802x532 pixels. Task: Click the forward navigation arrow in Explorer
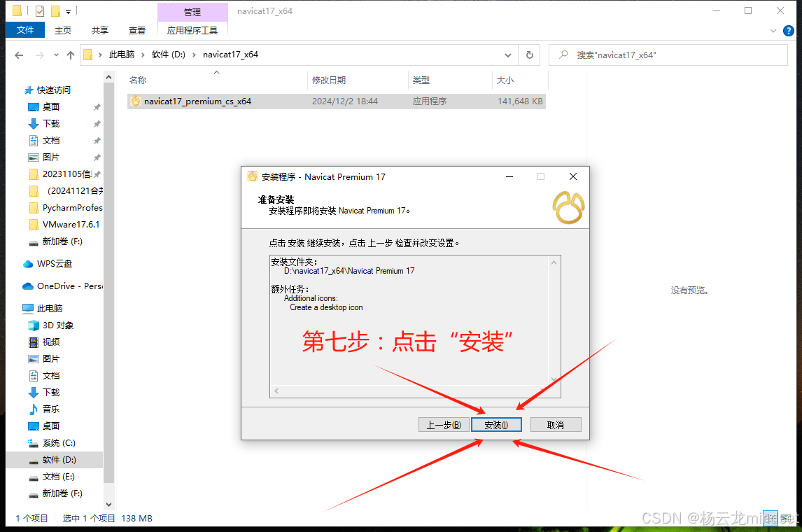point(39,55)
